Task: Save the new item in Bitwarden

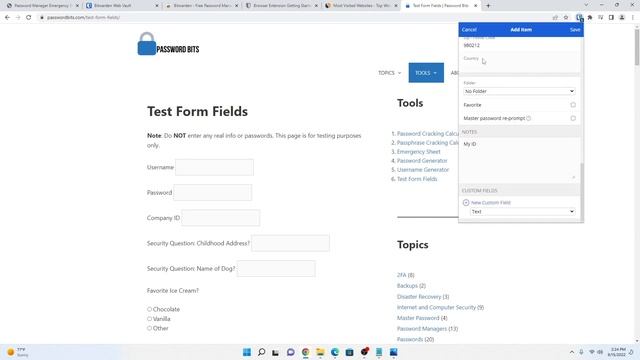Action: (x=575, y=29)
